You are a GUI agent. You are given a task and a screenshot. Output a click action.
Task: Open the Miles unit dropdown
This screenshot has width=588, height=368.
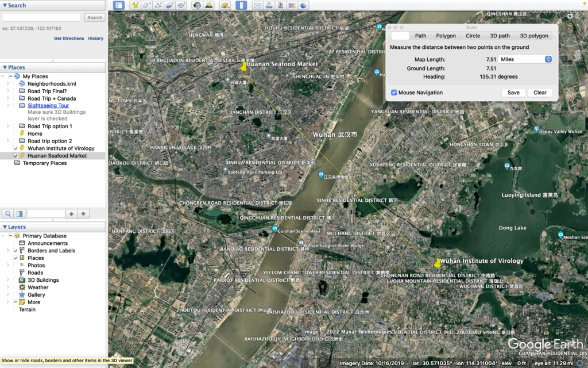525,59
